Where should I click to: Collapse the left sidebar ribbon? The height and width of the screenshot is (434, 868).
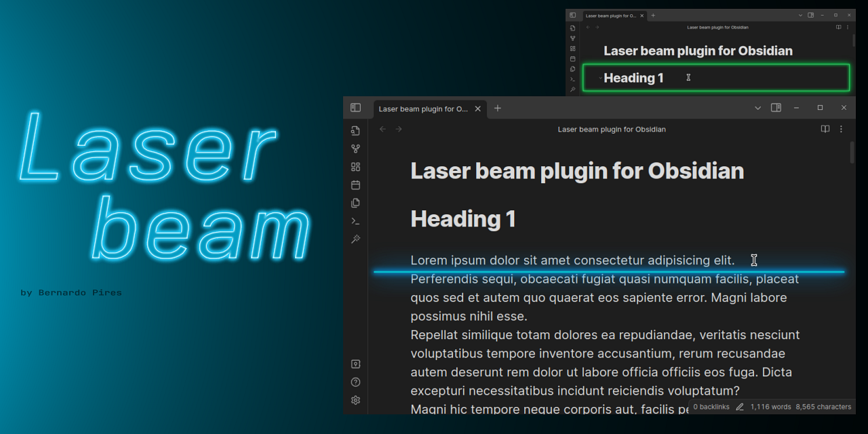(355, 107)
